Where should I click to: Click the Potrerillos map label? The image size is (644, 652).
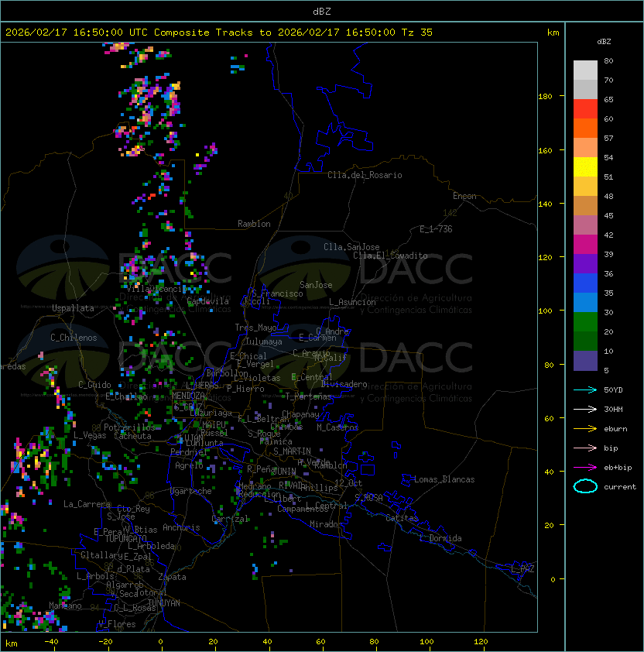(x=129, y=427)
